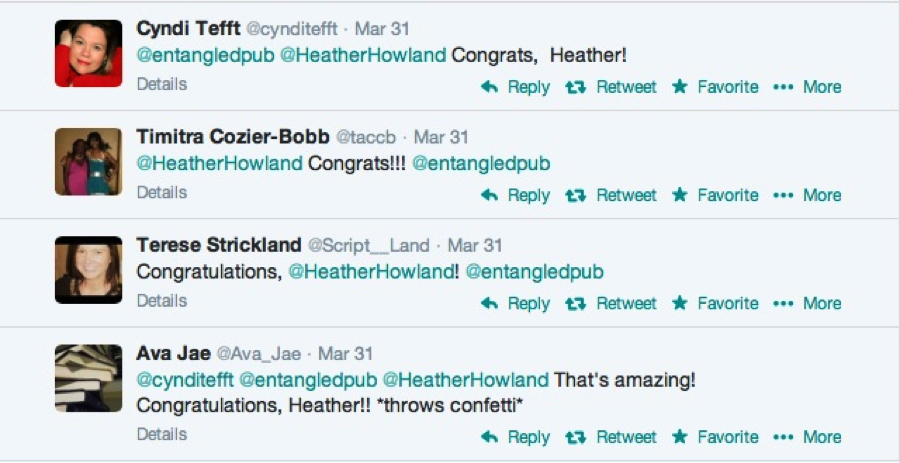The width and height of the screenshot is (900, 463).
Task: Open @HeatherHowland mention in Timitra's tweet
Action: 219,163
